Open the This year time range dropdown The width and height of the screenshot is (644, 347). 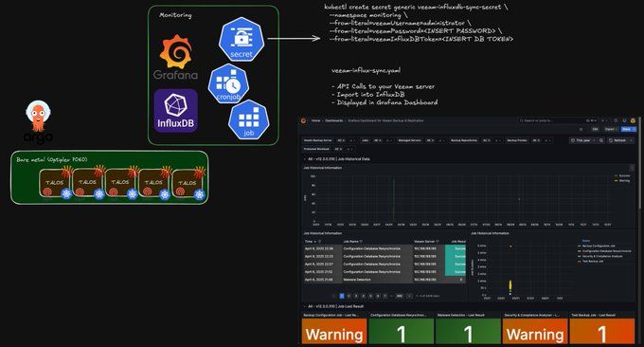(x=582, y=140)
